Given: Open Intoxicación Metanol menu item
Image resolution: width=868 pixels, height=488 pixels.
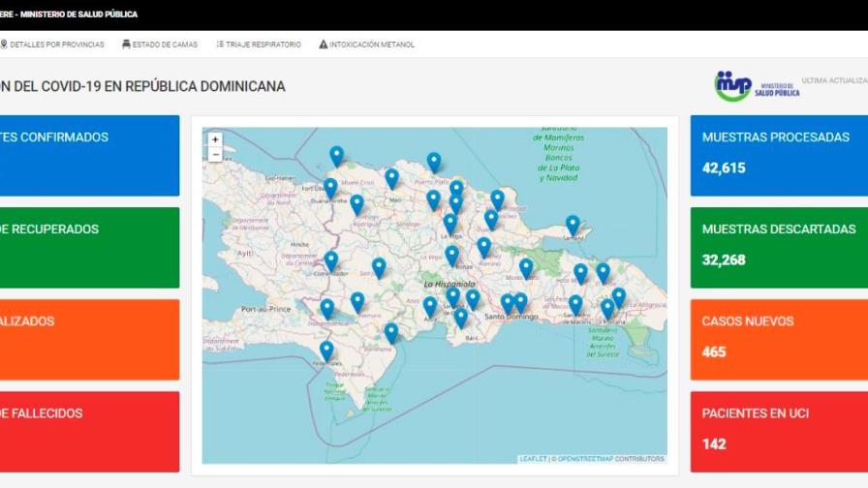Looking at the screenshot, I should pyautogui.click(x=366, y=45).
